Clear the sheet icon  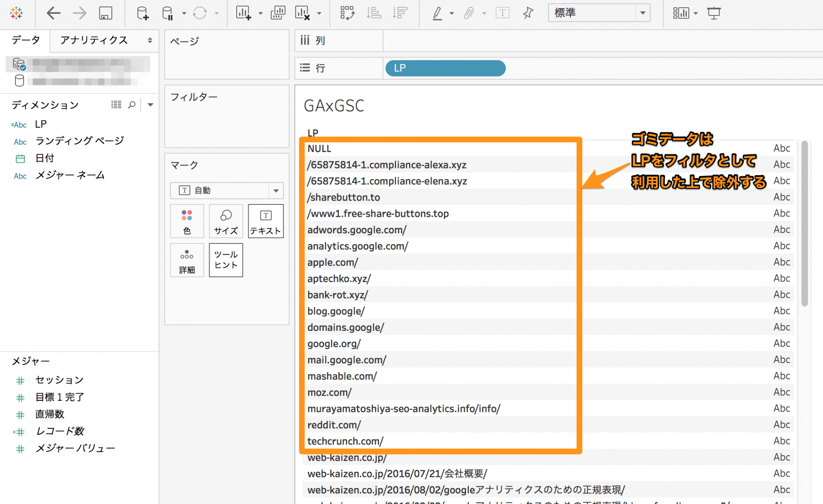coord(303,13)
